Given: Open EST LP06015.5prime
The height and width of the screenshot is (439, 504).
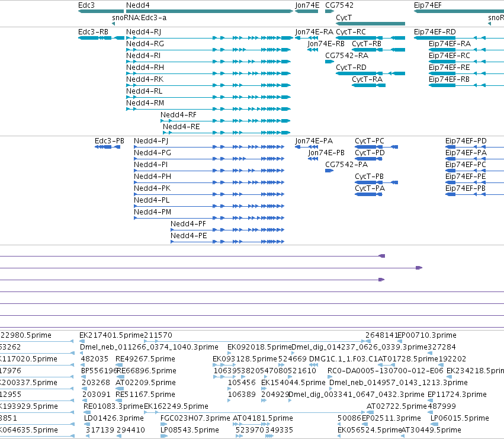Looking at the screenshot, I should tap(460, 418).
